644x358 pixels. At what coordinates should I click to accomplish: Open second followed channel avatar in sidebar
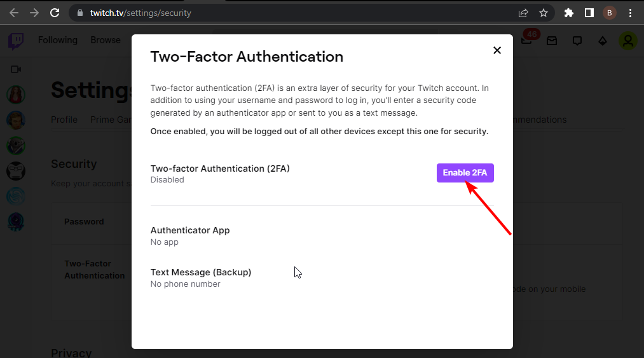(16, 120)
